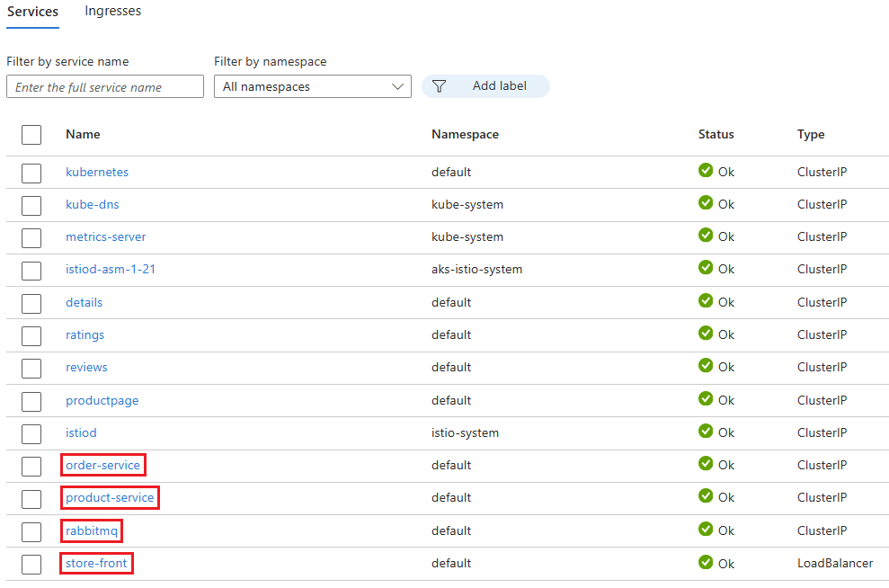
Task: Select the Services tab
Action: [x=33, y=12]
